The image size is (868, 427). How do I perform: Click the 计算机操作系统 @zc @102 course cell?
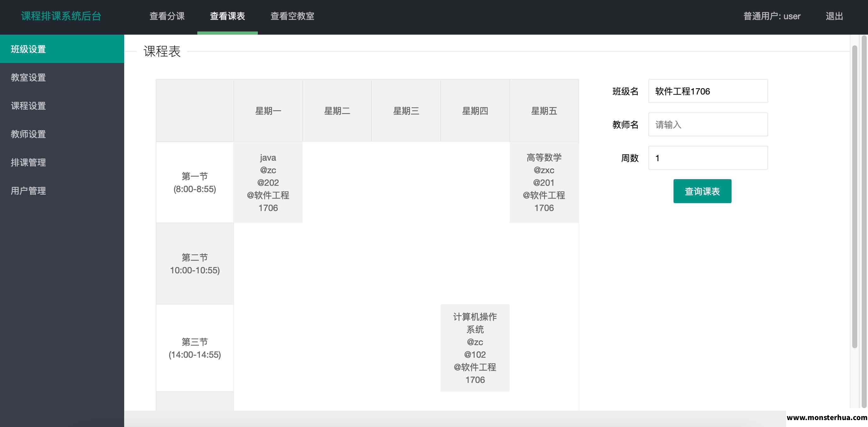(x=475, y=348)
